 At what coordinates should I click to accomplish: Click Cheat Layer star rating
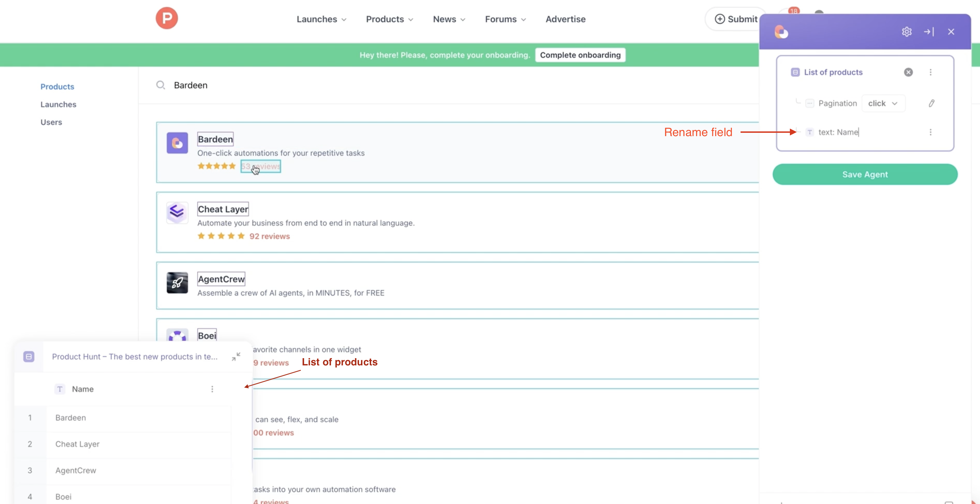[x=221, y=236]
